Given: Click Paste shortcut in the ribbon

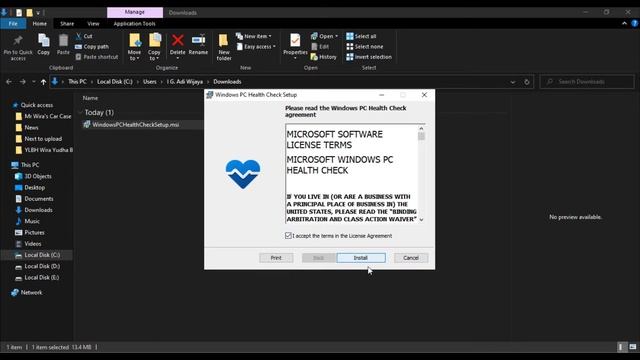Looking at the screenshot, I should click(x=97, y=57).
